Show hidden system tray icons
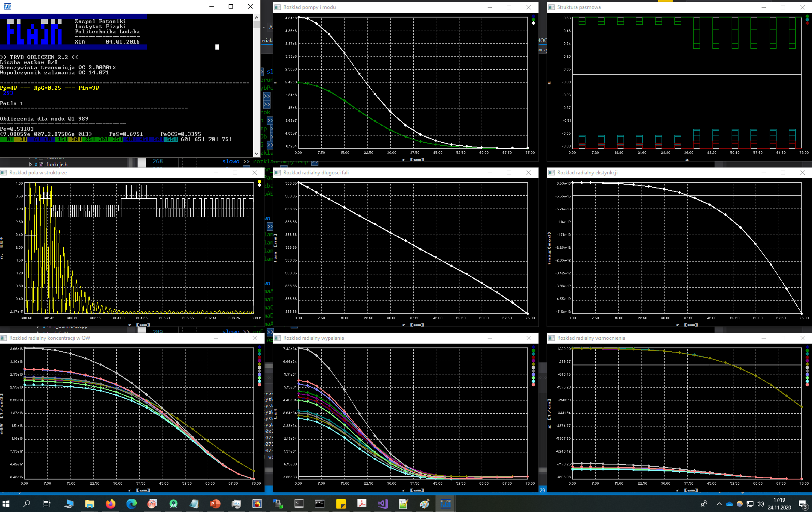 coord(719,504)
